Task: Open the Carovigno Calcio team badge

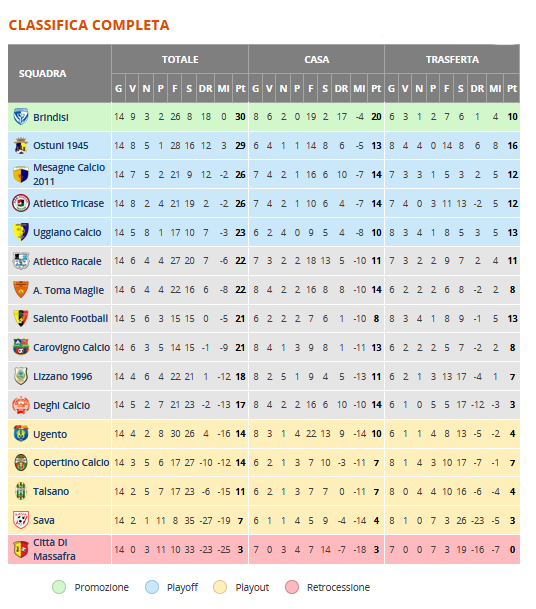Action: tap(21, 347)
